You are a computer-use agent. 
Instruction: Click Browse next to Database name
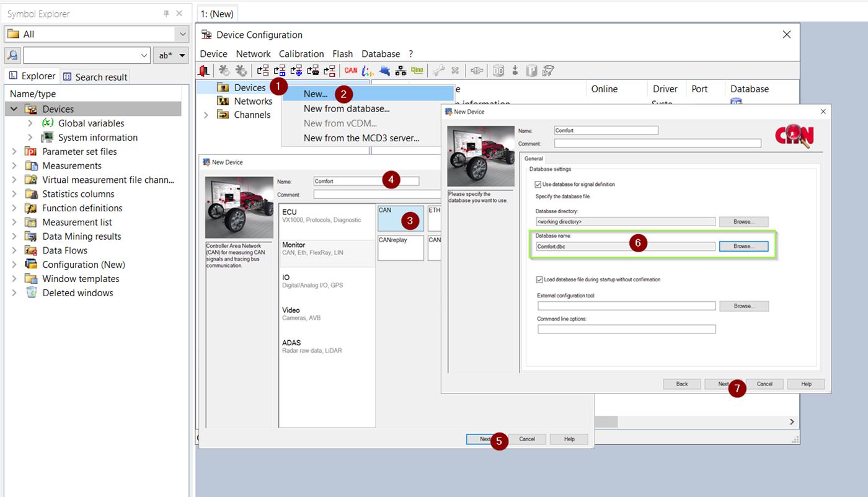click(743, 246)
